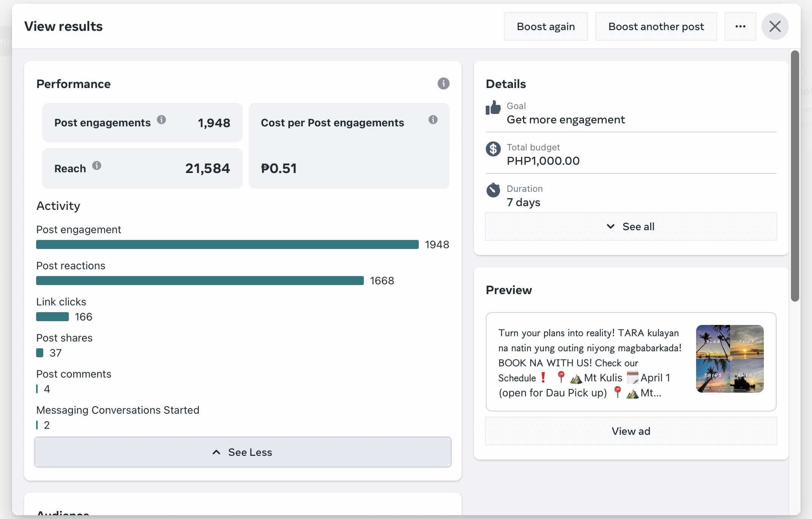Screen dimensions: 812x519
Task: Close the View results dialog
Action: click(x=775, y=26)
